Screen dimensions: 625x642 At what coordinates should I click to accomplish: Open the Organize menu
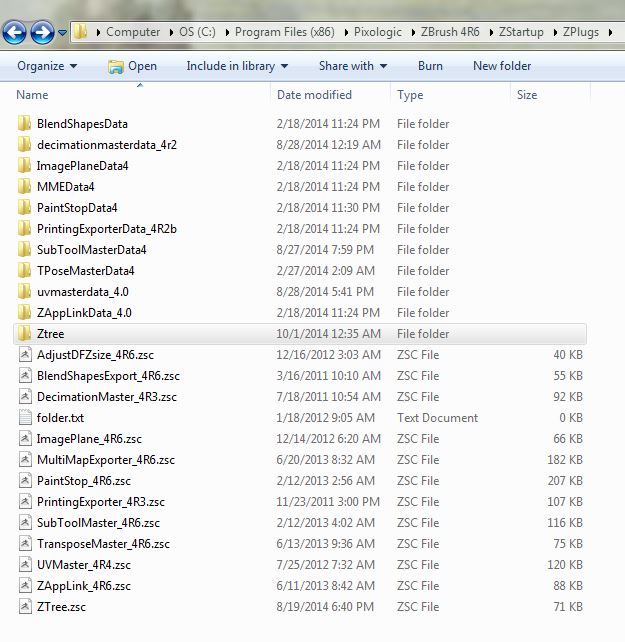47,66
